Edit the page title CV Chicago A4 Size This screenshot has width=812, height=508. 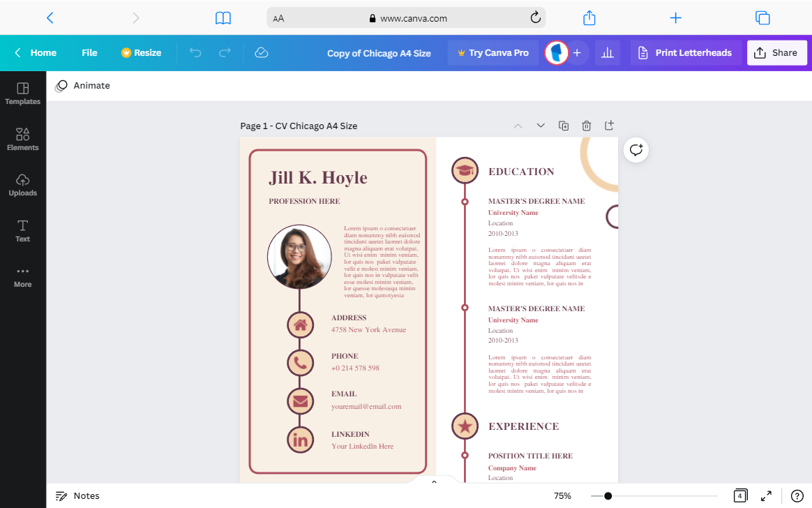coord(316,126)
